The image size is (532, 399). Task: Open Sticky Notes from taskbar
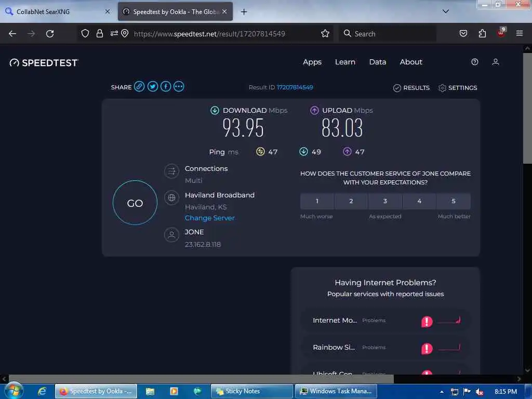[x=252, y=391]
